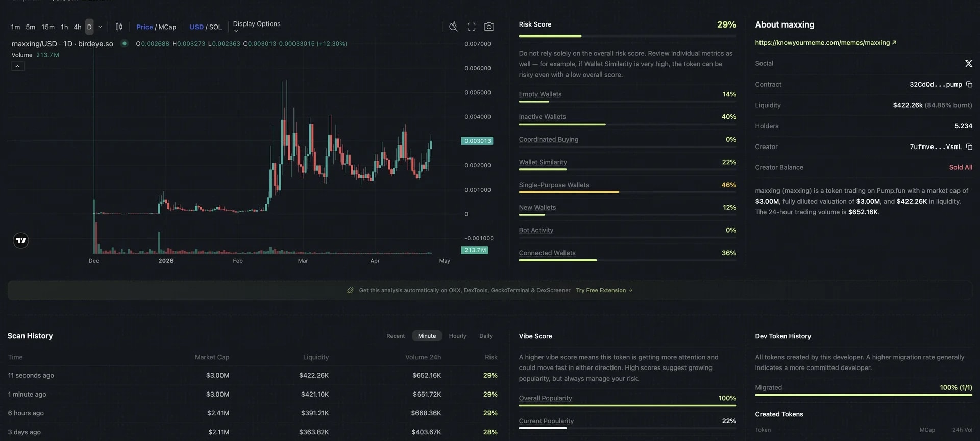Copy the creator address 7ufmve...VsmL
The height and width of the screenshot is (441, 980).
969,146
